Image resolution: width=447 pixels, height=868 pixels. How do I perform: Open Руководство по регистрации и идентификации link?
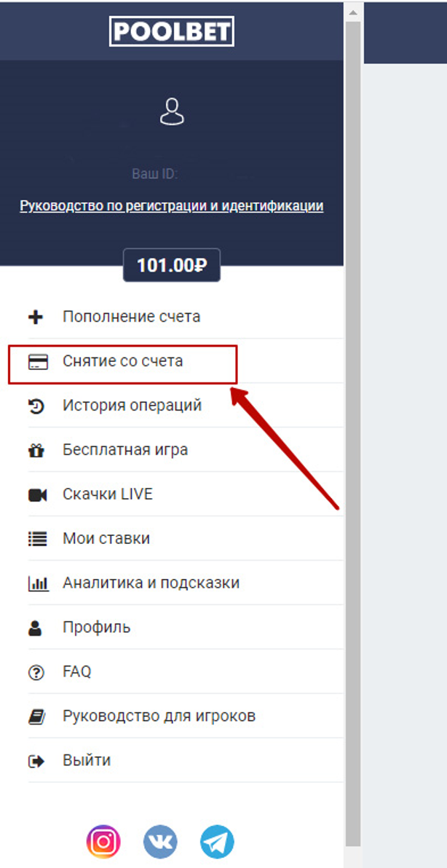coord(172,206)
